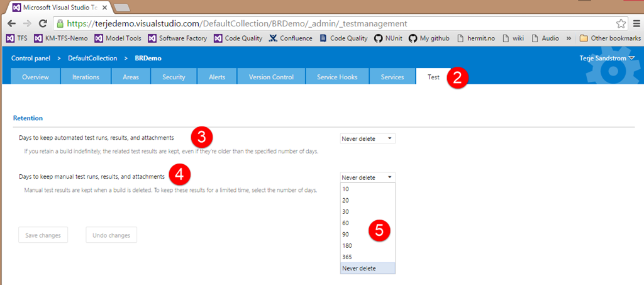Expand Terje Sandstrom user menu
The image size is (644, 285).
coord(606,58)
